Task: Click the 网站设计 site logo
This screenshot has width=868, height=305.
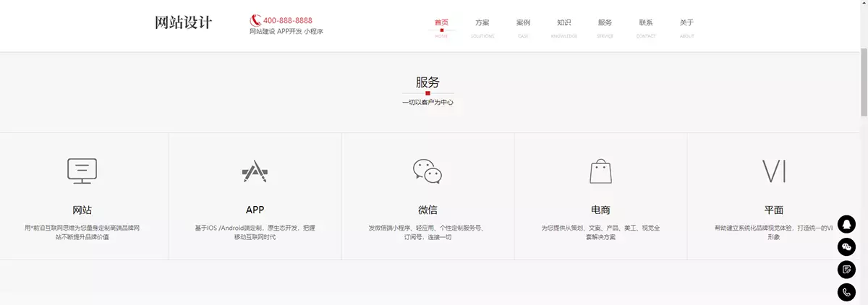Action: coord(184,22)
